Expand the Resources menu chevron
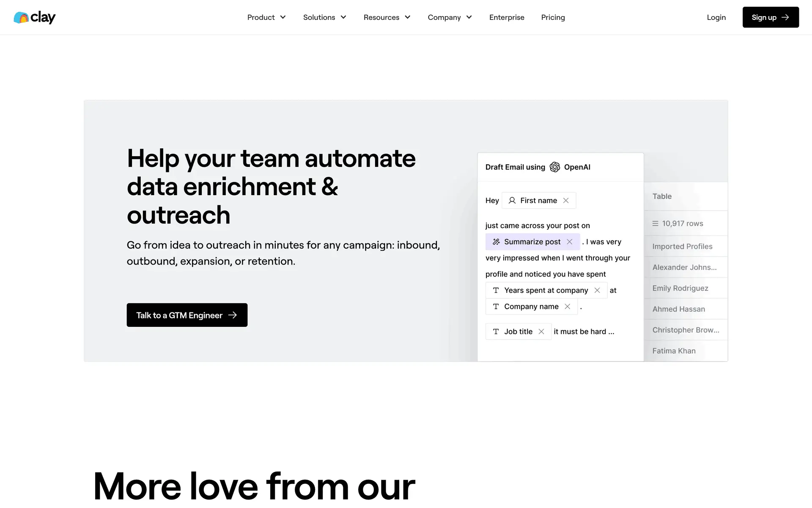The image size is (812, 508). (x=407, y=17)
